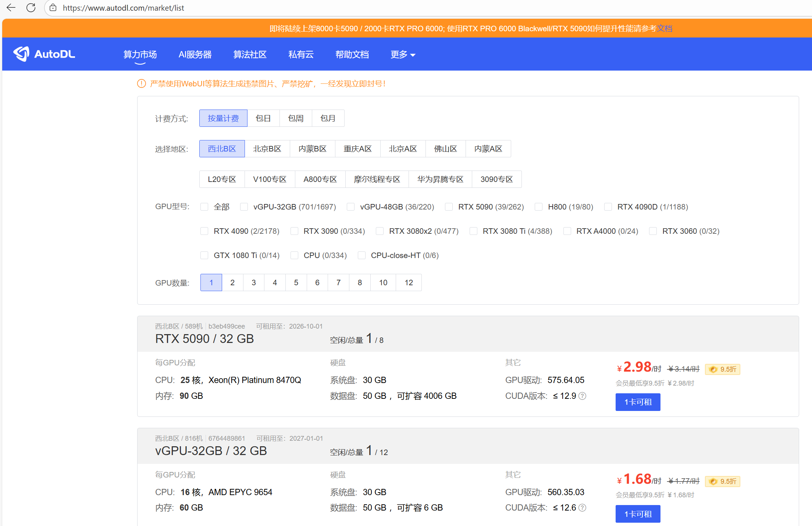Check the 全部 GPU model checkbox
The image size is (812, 526).
click(x=204, y=207)
